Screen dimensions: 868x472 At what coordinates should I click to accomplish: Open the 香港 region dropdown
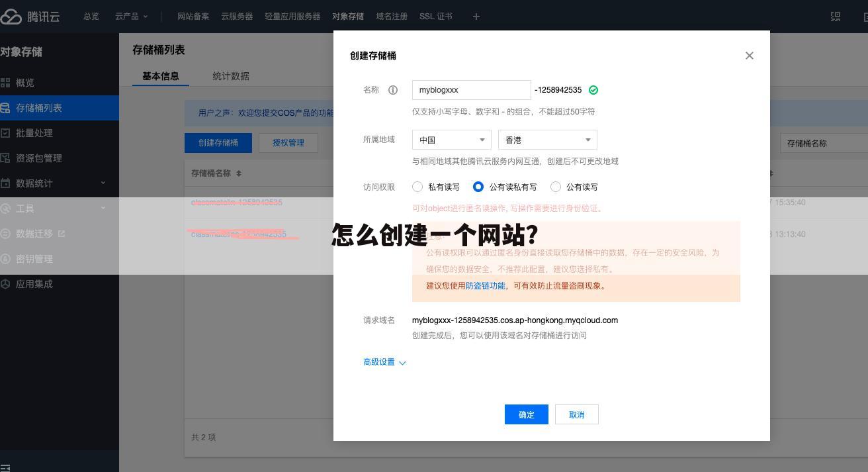click(548, 140)
